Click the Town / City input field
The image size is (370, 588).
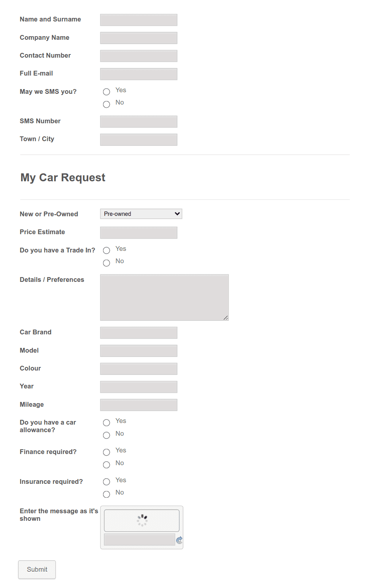point(138,140)
